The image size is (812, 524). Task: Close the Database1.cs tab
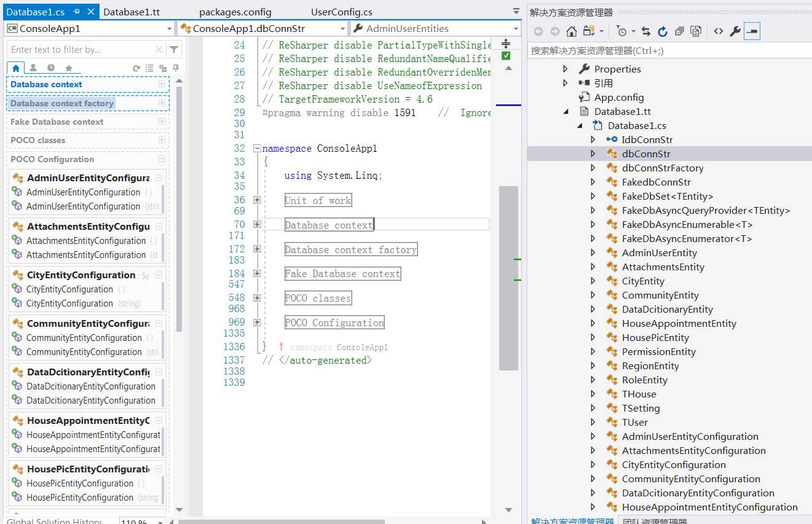pos(90,12)
